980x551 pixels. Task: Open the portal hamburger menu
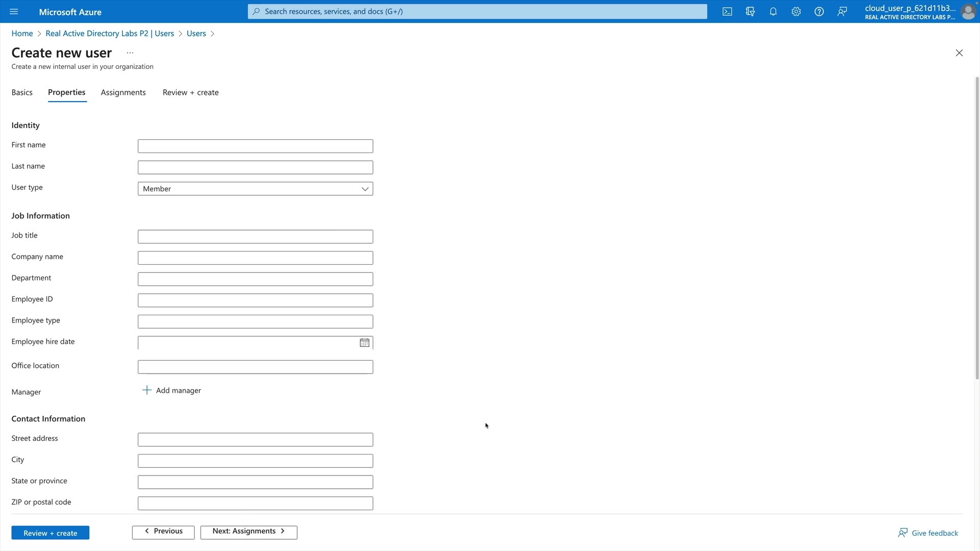pos(14,12)
